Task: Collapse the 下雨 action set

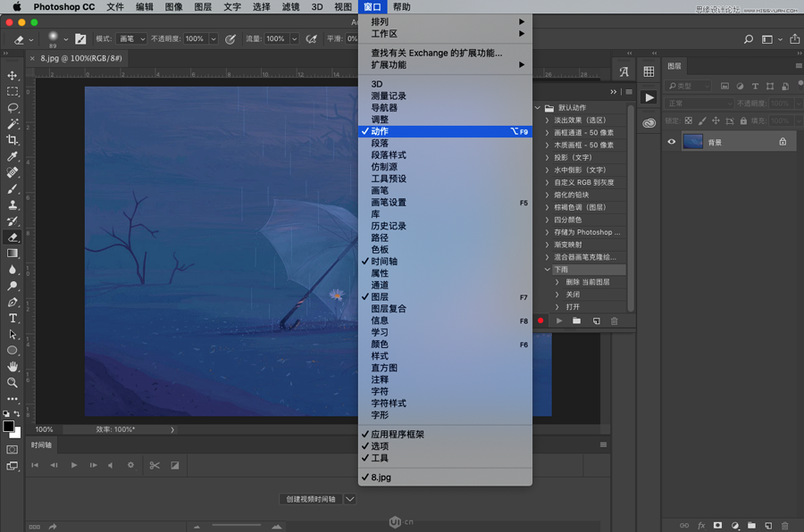Action: pos(547,270)
